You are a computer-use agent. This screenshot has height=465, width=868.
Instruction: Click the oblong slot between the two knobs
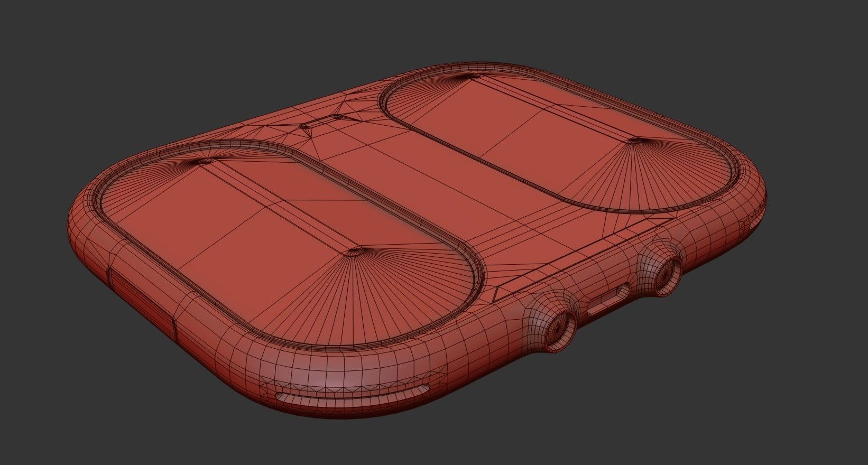609,301
